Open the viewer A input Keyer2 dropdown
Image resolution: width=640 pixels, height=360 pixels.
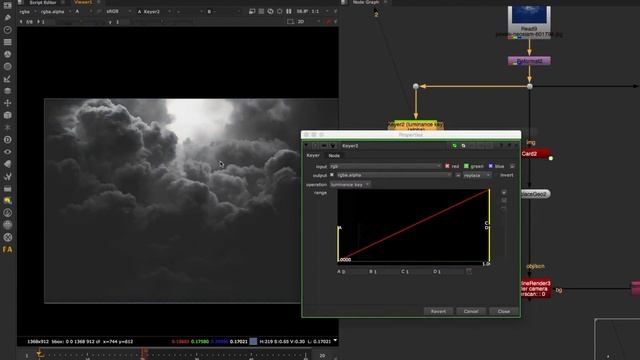coord(154,11)
